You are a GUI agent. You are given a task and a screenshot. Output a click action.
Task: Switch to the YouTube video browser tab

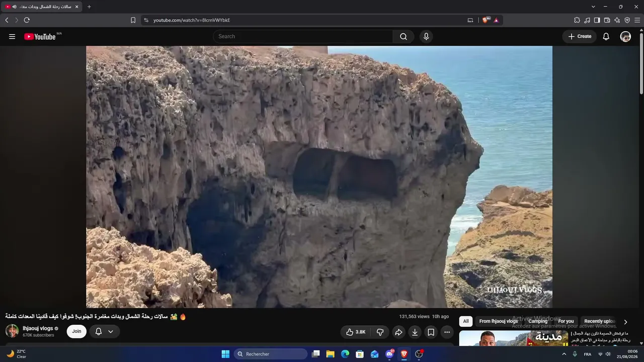[x=42, y=7]
